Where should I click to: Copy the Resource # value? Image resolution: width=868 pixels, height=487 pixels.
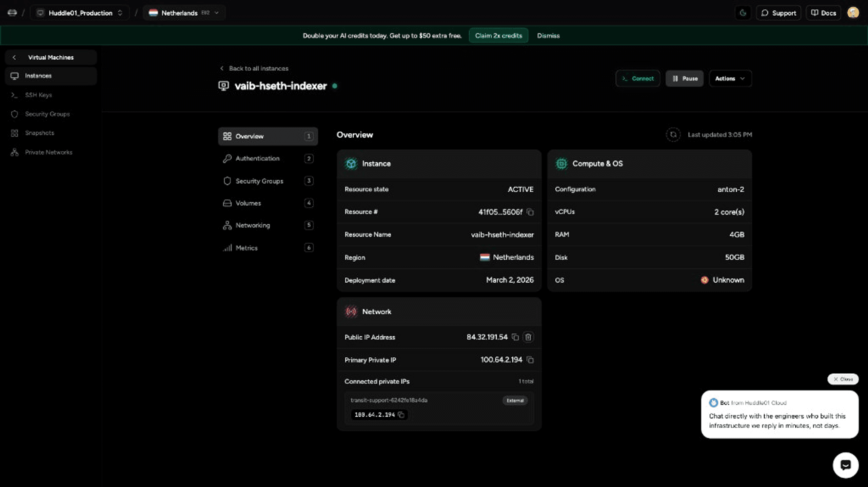coord(530,212)
